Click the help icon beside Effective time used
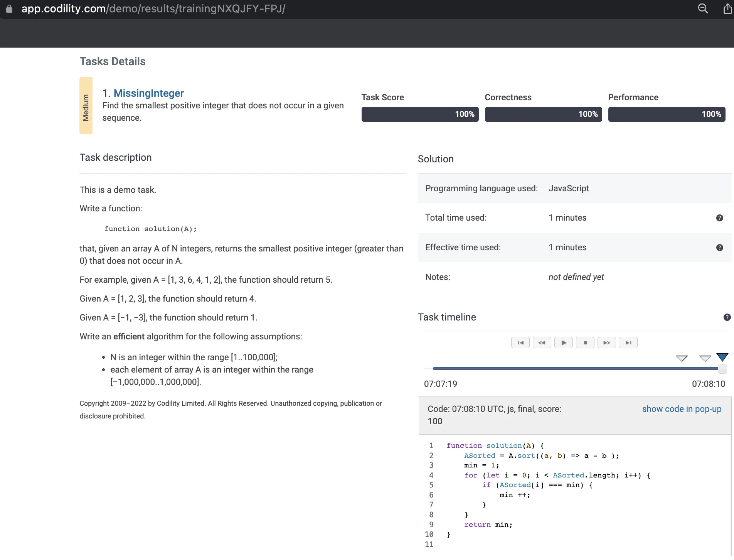This screenshot has width=734, height=560. (719, 248)
